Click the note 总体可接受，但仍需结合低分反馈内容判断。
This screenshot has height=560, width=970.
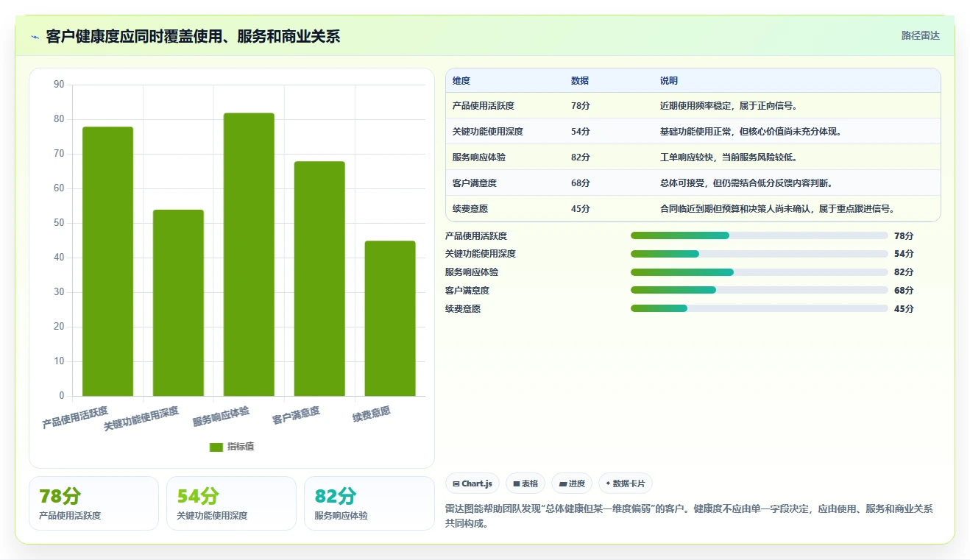click(746, 183)
